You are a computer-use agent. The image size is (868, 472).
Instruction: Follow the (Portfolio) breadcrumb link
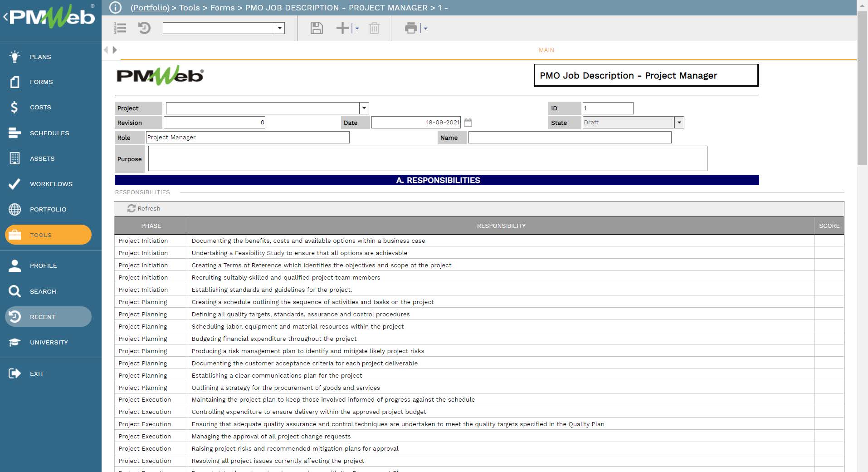[x=150, y=8]
